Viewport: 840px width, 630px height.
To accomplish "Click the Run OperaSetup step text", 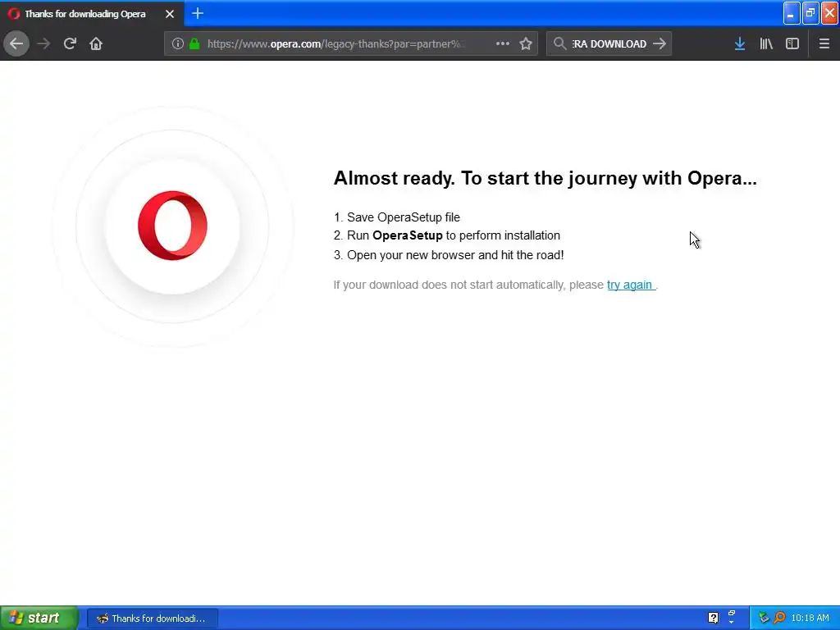I will [x=447, y=235].
